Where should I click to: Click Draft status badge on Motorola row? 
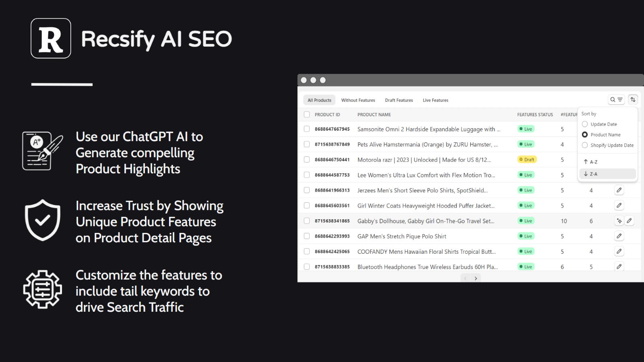tap(527, 160)
